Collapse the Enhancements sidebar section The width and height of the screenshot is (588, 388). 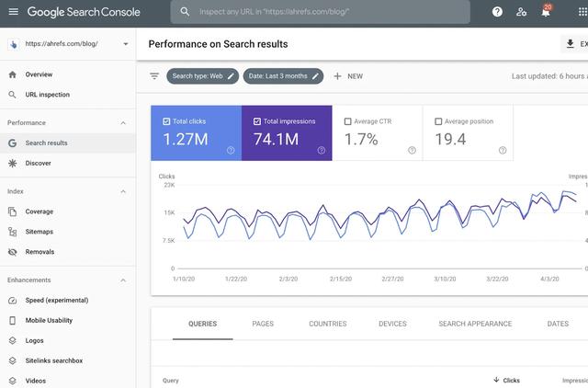pyautogui.click(x=123, y=280)
